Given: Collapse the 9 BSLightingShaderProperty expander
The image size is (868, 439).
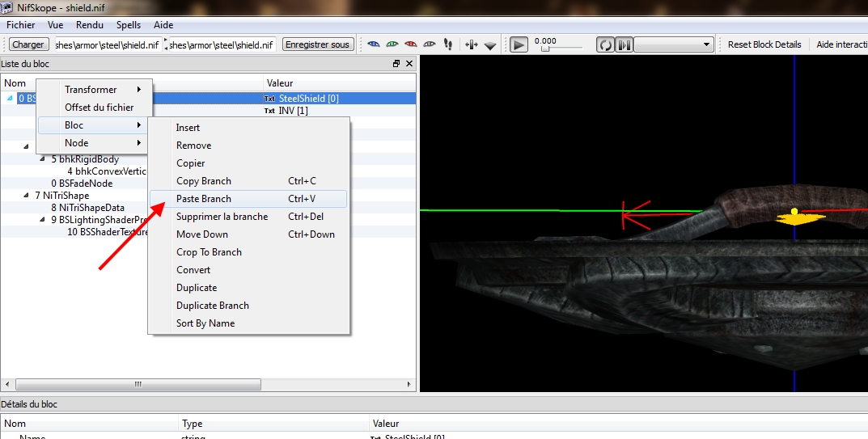Looking at the screenshot, I should (43, 220).
